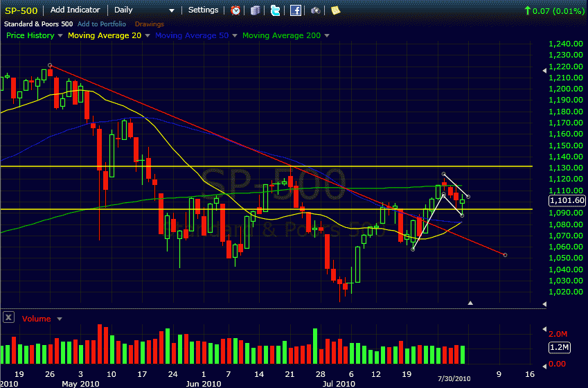This screenshot has width=588, height=388.
Task: Open the Volume indicator dropdown arrow
Action: pyautogui.click(x=60, y=319)
